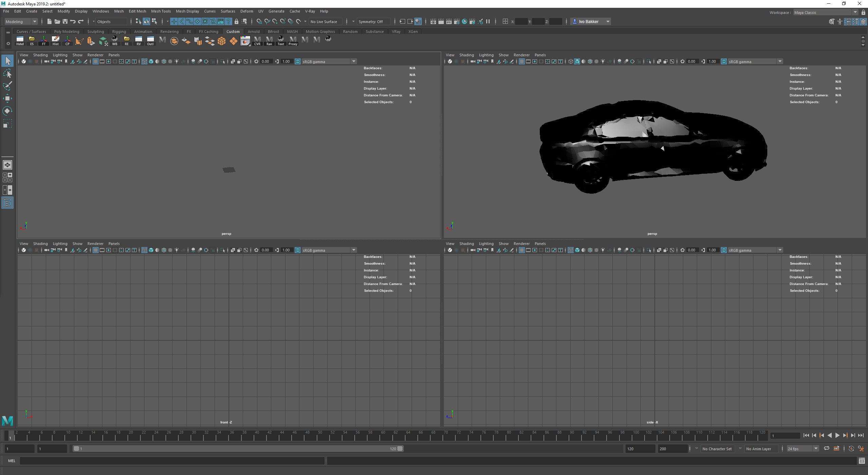Open the V-Ray menu
Screen dimensions: 868x475
click(x=310, y=11)
